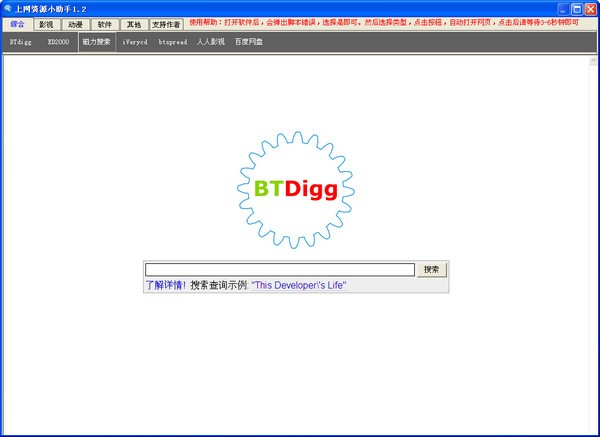Click the 搜索 button
Viewport: 600px width, 437px height.
coord(431,269)
